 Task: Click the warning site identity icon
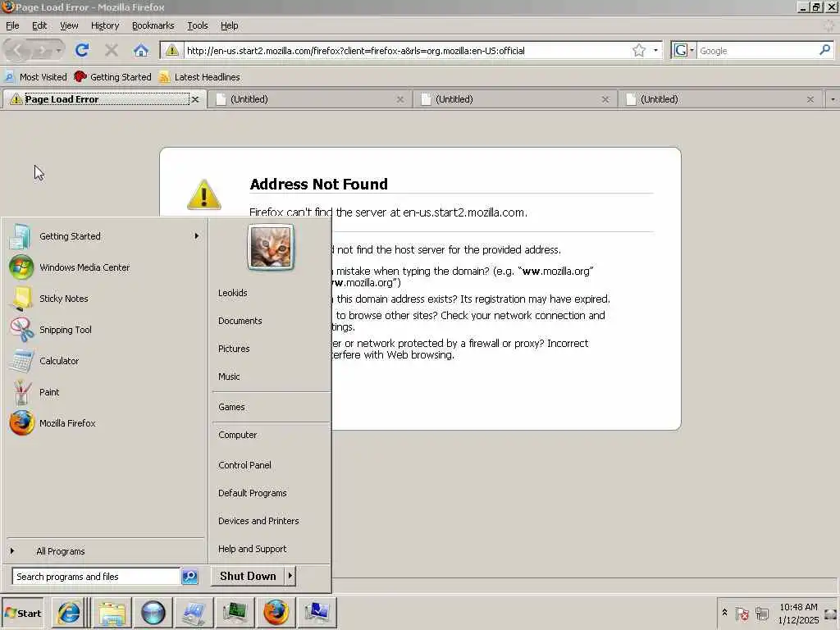[x=172, y=50]
